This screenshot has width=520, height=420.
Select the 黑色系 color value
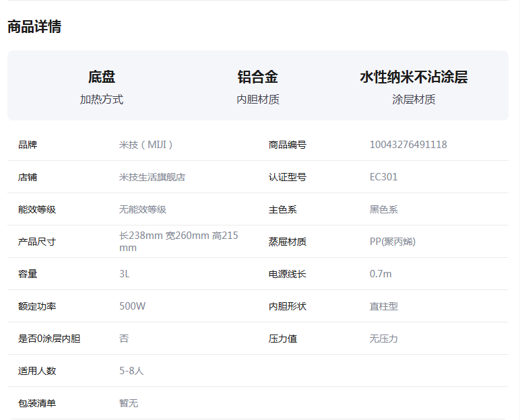pos(383,209)
